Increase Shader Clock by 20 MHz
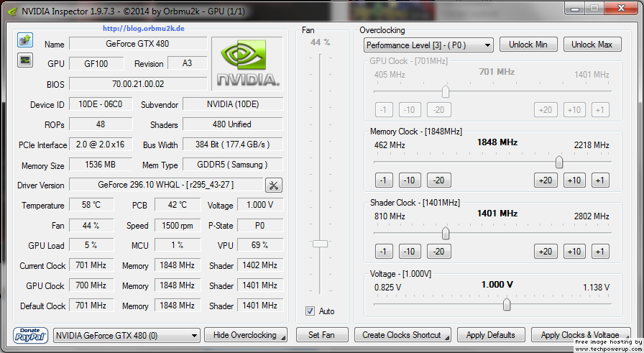The height and width of the screenshot is (353, 644). pyautogui.click(x=546, y=251)
